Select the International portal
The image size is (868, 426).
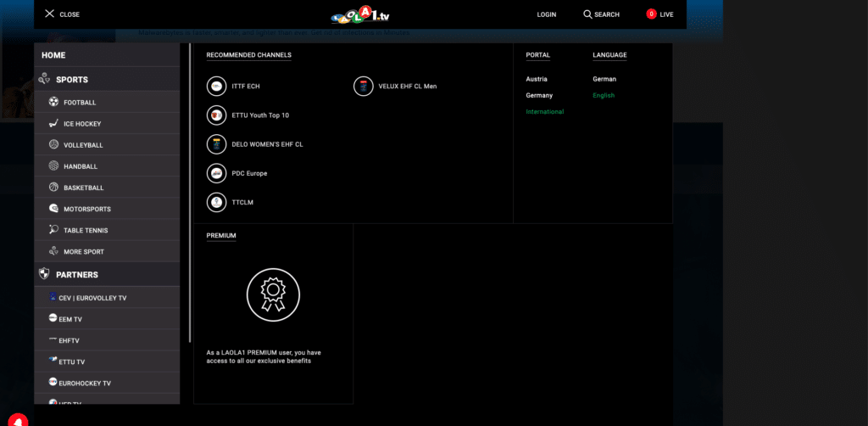click(545, 111)
